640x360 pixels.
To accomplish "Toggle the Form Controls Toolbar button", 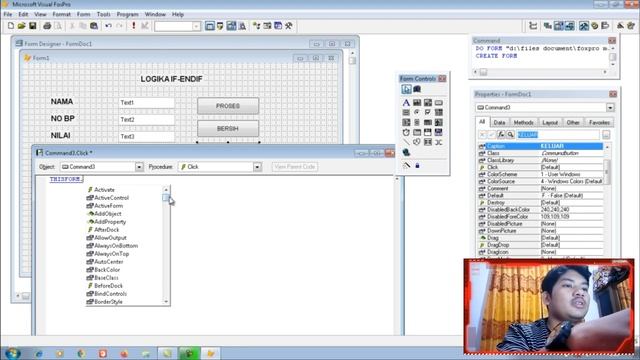I will tap(584, 26).
